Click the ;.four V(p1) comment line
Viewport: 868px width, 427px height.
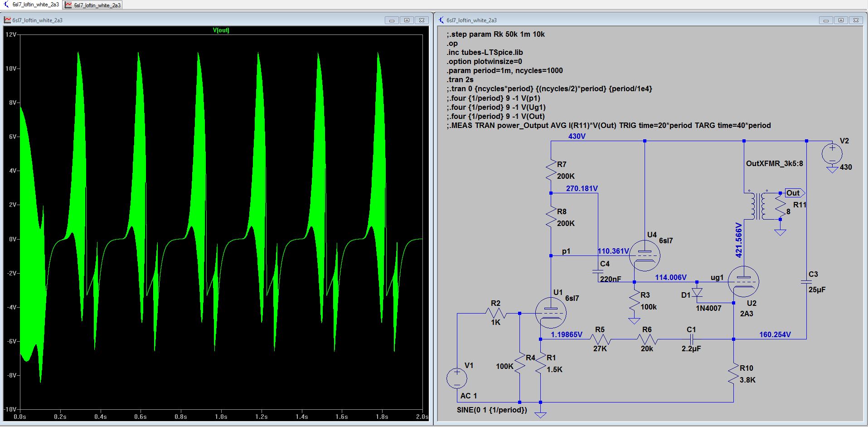(493, 98)
